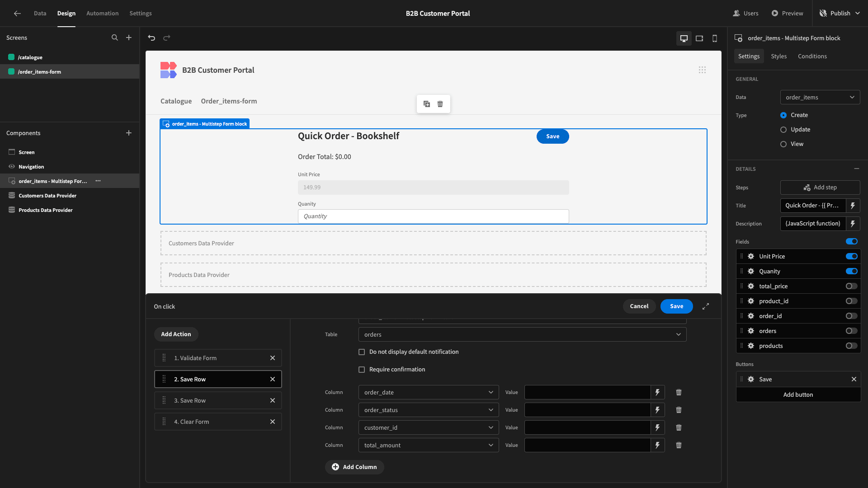The image size is (868, 488).
Task: Switch to tablet preview icon
Action: coord(699,38)
